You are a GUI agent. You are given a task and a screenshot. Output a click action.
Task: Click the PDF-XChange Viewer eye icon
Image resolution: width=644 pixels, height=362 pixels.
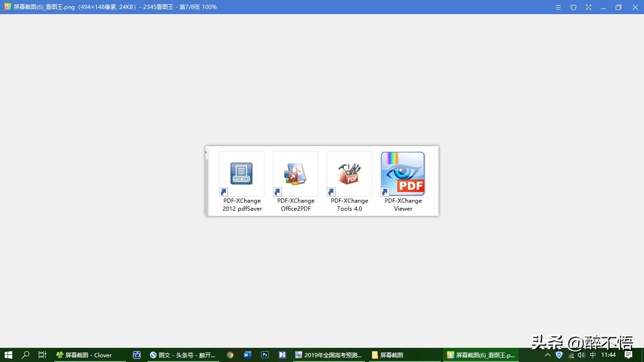[403, 173]
